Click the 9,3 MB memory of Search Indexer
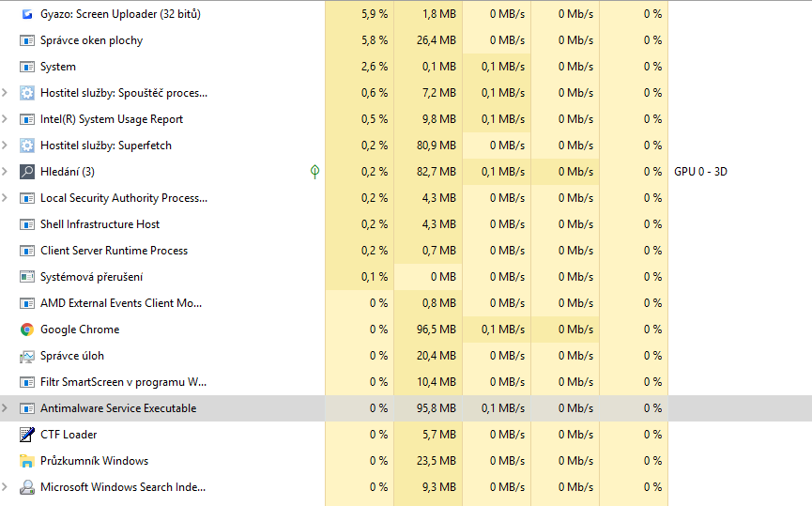Viewport: 812px width, 506px height. [x=439, y=487]
